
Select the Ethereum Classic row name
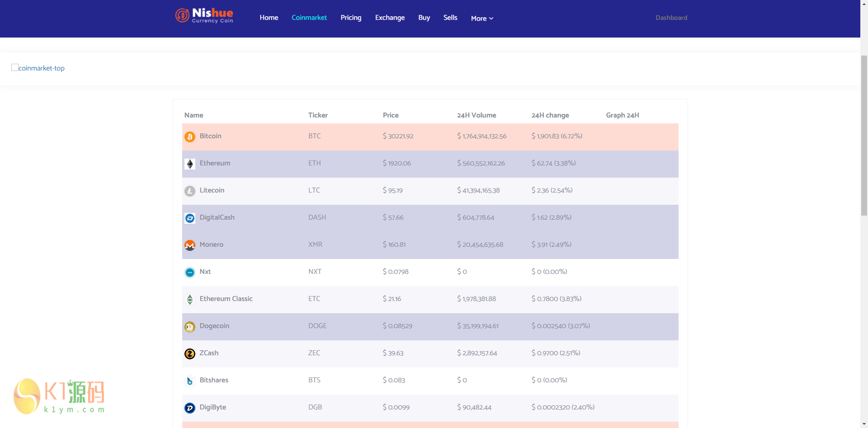point(226,299)
